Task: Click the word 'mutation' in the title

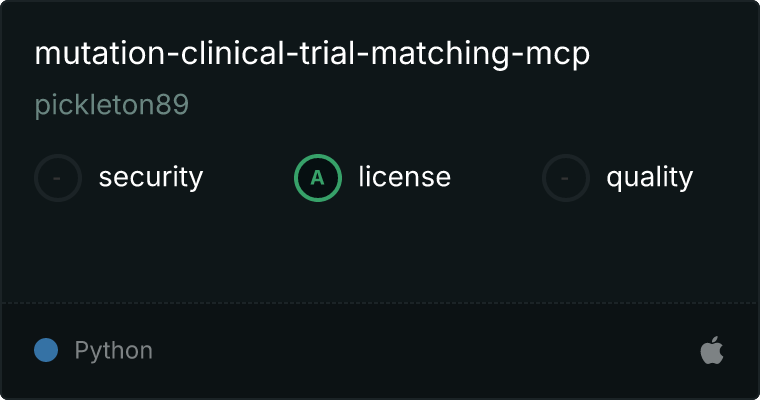Action: pyautogui.click(x=100, y=53)
